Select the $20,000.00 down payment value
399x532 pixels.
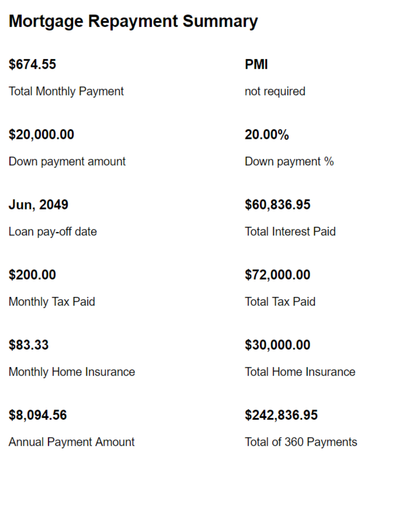41,134
